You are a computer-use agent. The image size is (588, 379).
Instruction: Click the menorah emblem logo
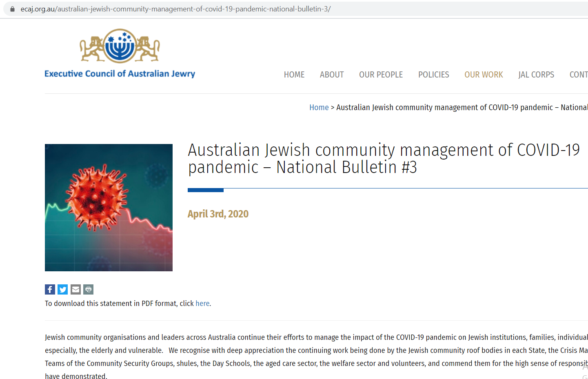120,46
